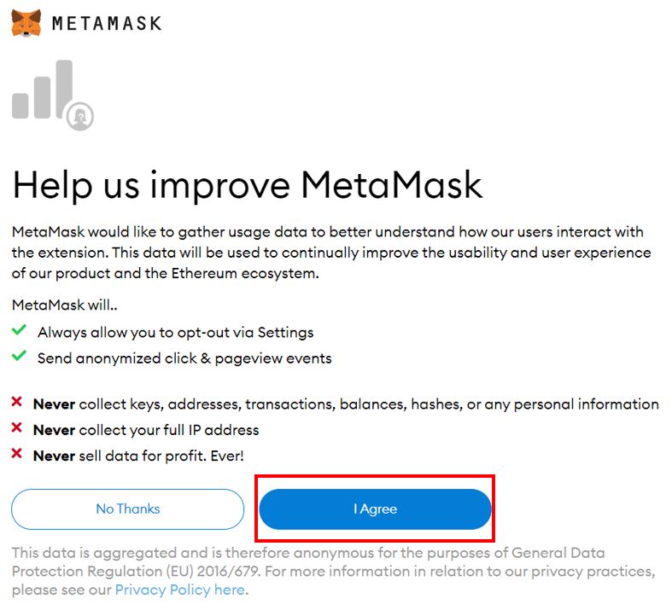Click red X beside full IP address
The image size is (672, 616).
coord(17,429)
